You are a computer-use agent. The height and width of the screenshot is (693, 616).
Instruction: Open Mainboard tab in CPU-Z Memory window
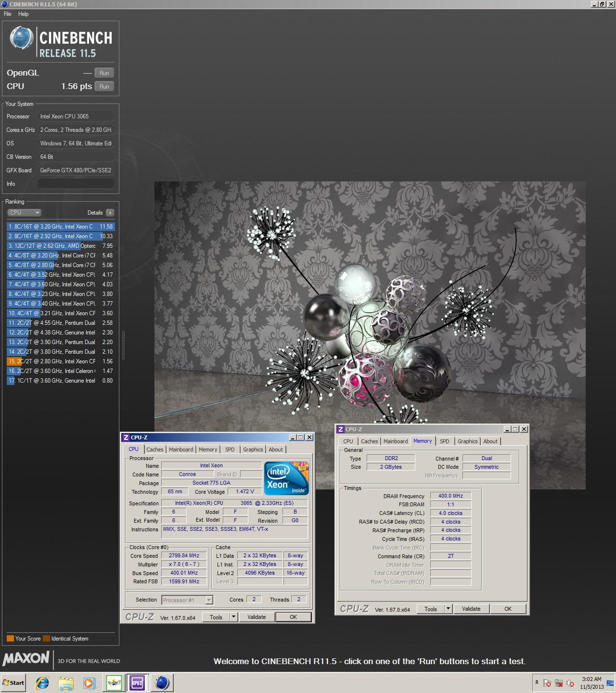tap(396, 441)
